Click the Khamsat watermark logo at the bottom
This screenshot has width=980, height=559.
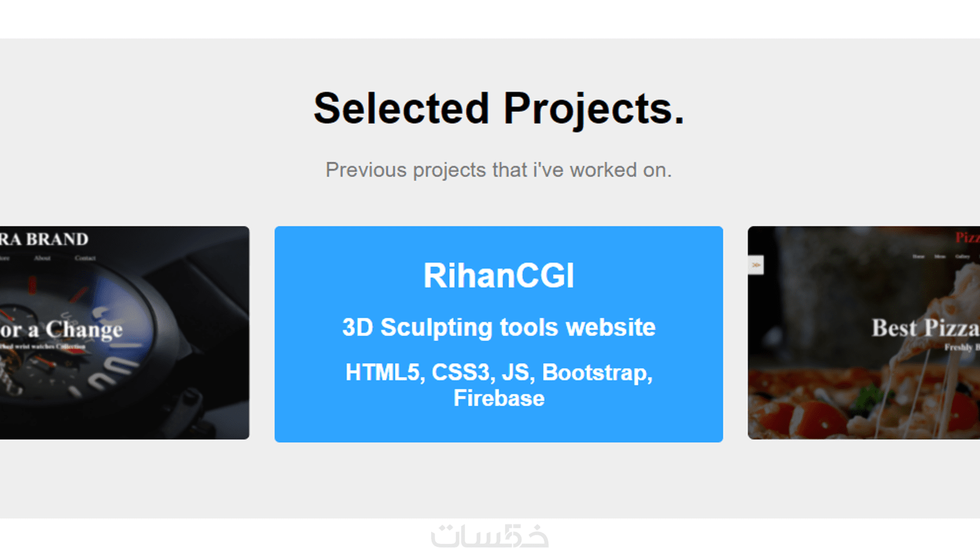490,536
